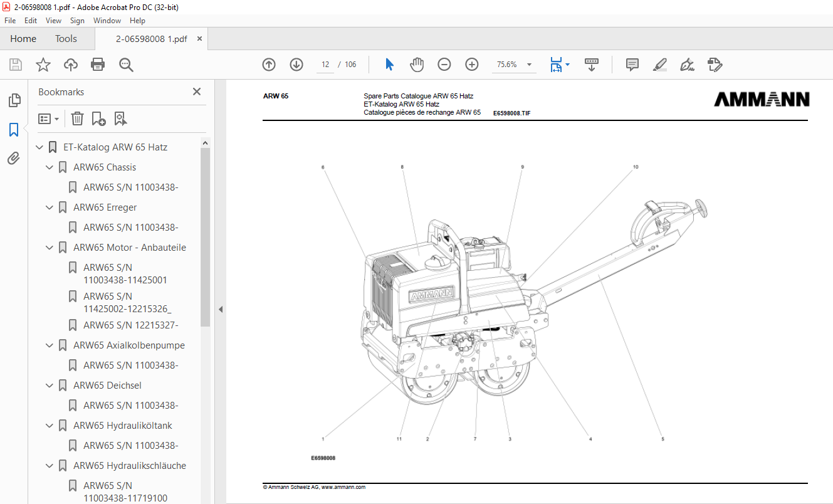833x504 pixels.
Task: Add a comment sticky note
Action: 632,65
